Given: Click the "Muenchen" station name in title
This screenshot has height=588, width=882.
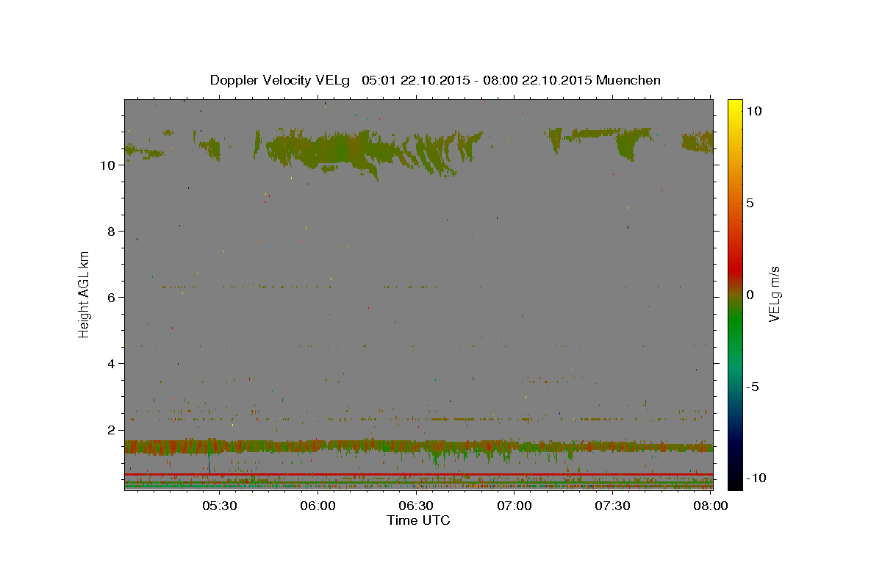Looking at the screenshot, I should 628,80.
